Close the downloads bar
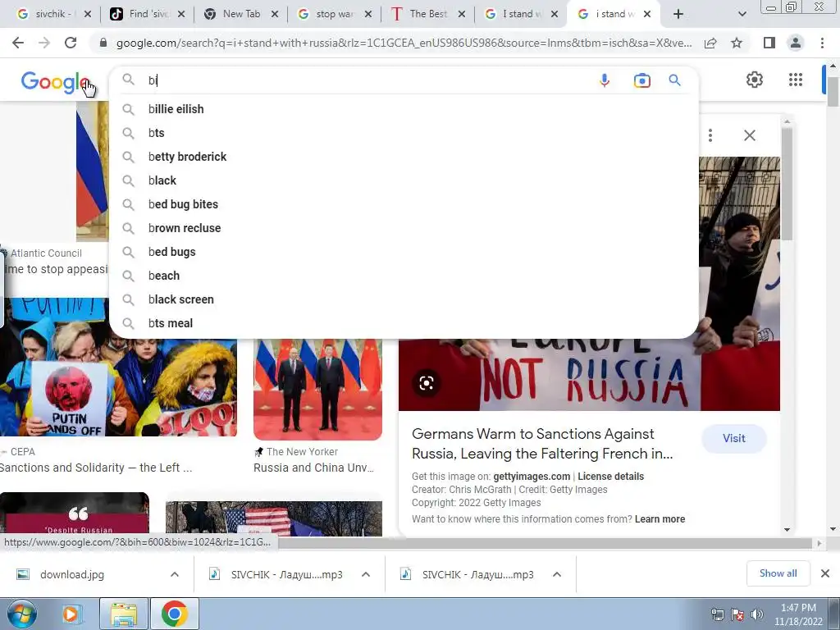 click(825, 573)
